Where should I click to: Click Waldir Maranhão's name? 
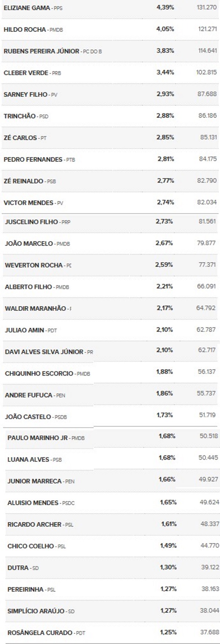pos(35,308)
